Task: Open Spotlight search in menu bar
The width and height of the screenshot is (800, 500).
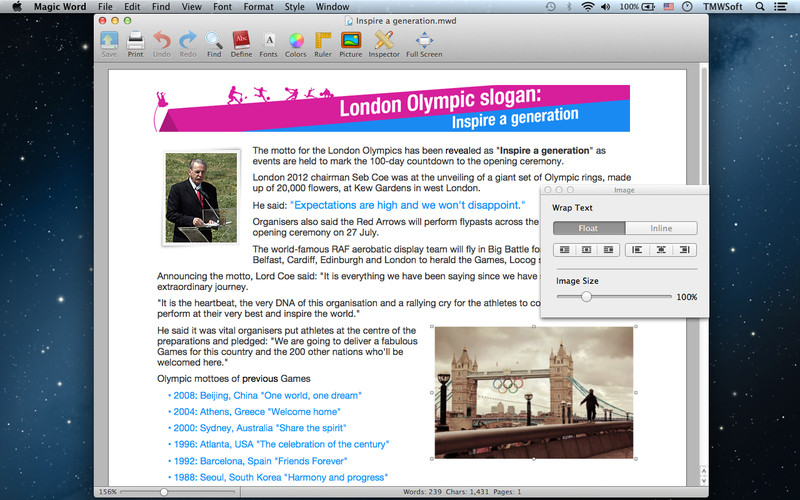Action: (760, 7)
